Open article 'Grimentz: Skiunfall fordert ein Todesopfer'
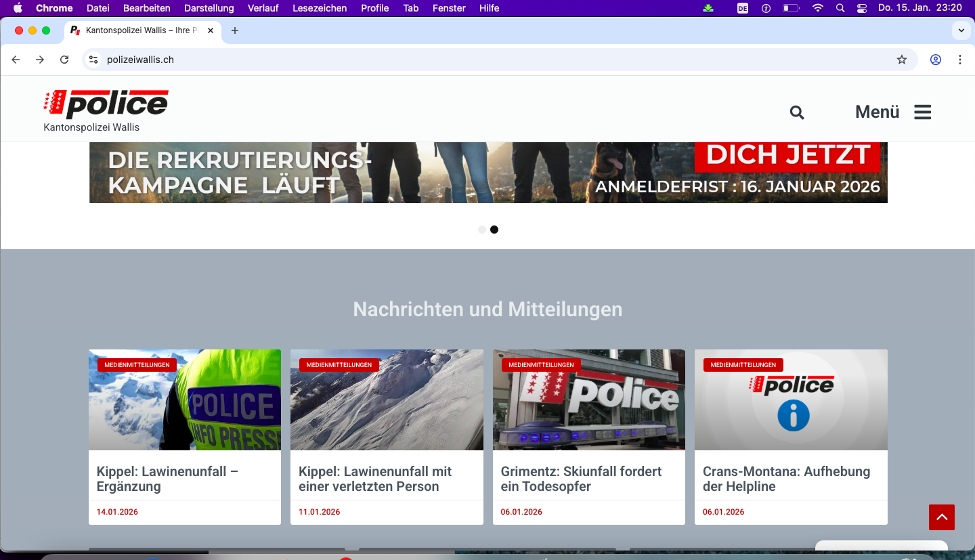 (x=581, y=479)
